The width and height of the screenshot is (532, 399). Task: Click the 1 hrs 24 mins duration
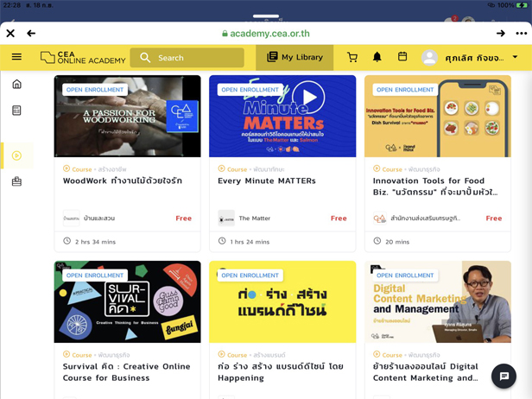coord(250,242)
